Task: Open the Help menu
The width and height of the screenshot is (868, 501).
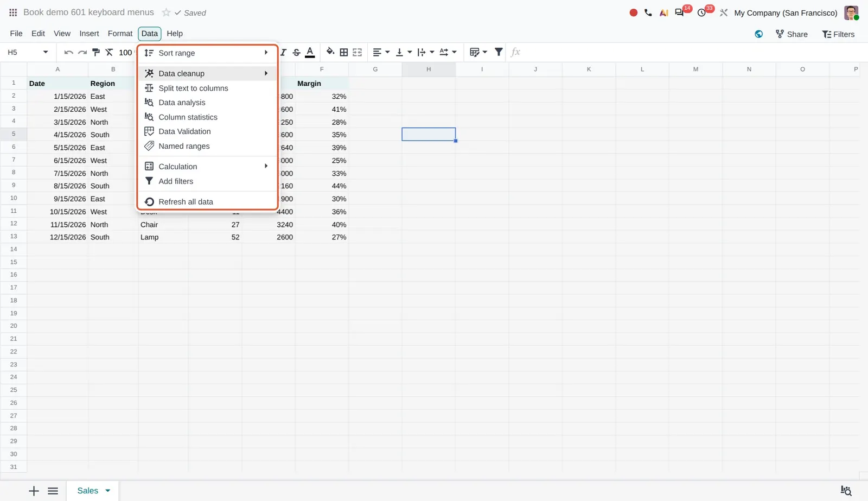Action: pos(175,33)
